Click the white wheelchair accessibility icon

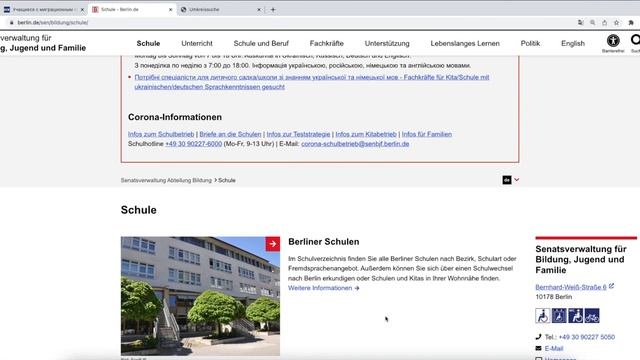[x=542, y=316]
